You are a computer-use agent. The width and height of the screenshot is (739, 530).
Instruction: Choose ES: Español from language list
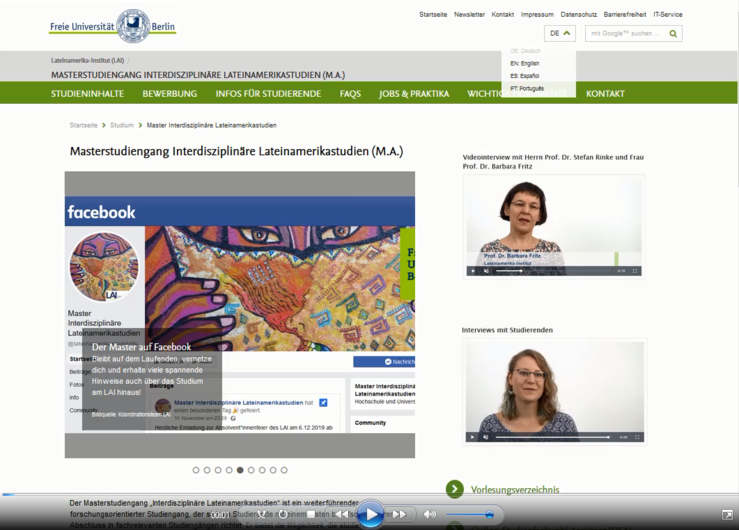click(525, 76)
